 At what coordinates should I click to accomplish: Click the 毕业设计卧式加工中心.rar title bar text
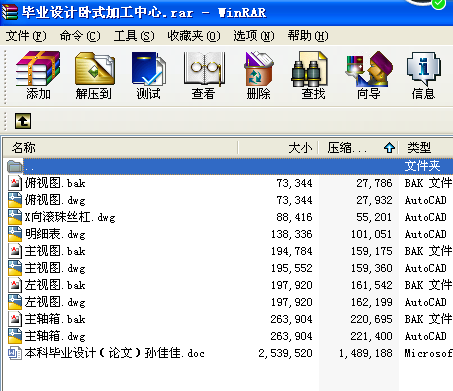(107, 13)
